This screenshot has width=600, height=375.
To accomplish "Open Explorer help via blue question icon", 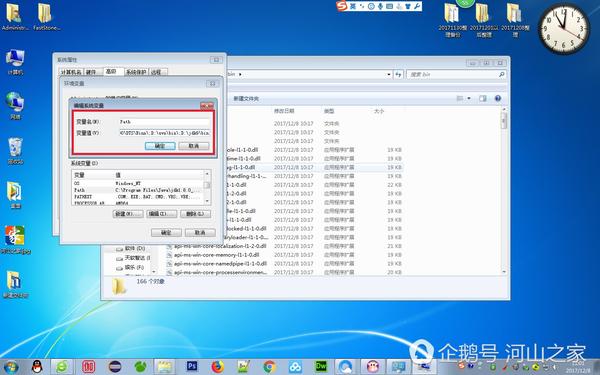I will [498, 98].
